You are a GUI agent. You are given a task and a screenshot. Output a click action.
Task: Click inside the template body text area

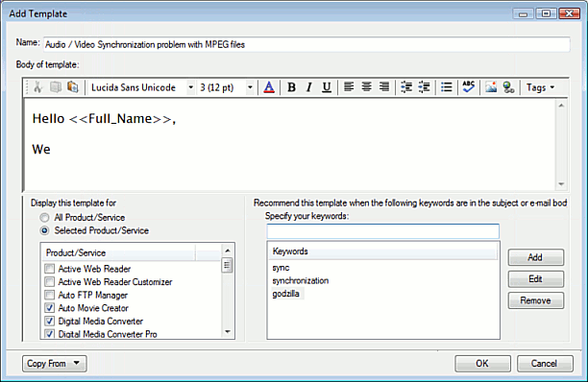tap(289, 145)
